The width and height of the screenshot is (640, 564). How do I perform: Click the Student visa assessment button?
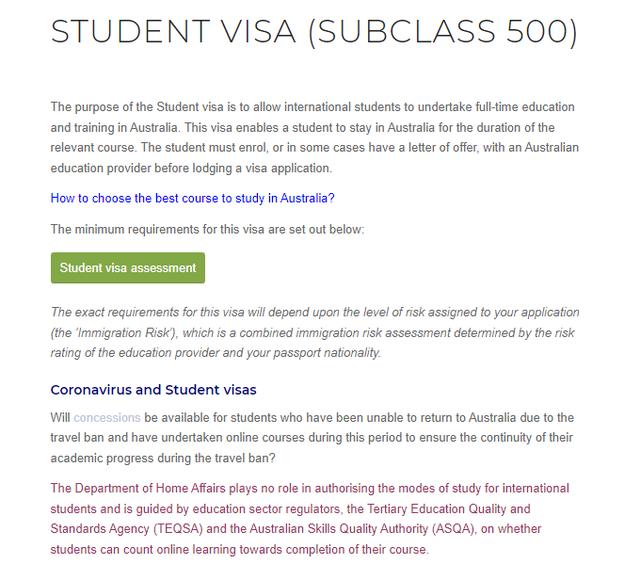[x=128, y=268]
